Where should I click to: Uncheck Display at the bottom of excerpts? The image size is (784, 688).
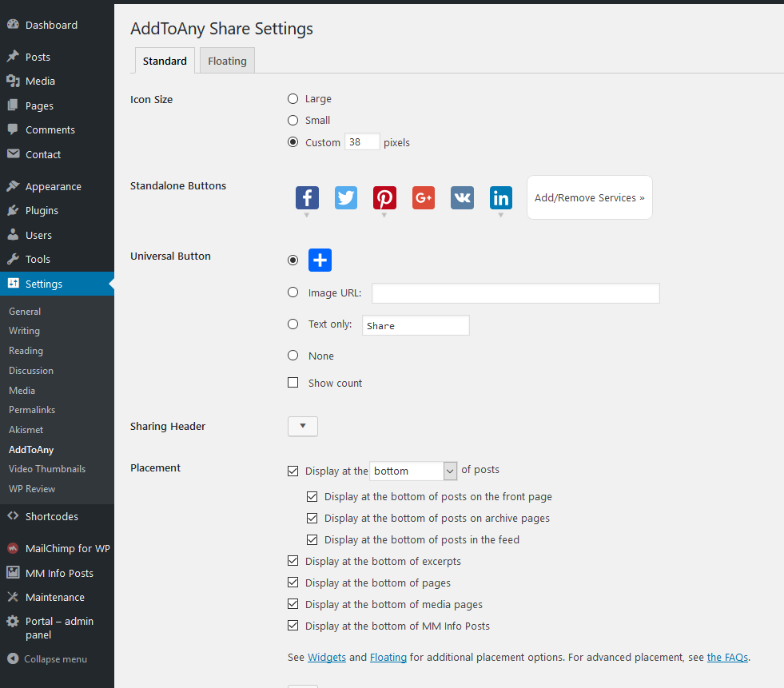point(293,561)
